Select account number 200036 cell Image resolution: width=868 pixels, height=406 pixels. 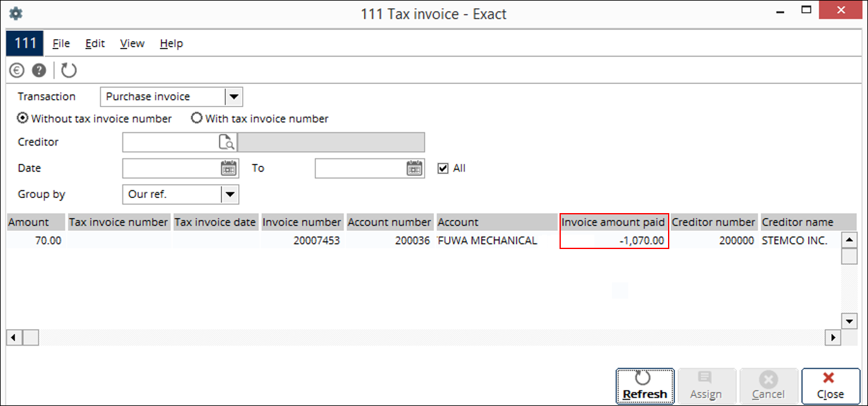[390, 240]
